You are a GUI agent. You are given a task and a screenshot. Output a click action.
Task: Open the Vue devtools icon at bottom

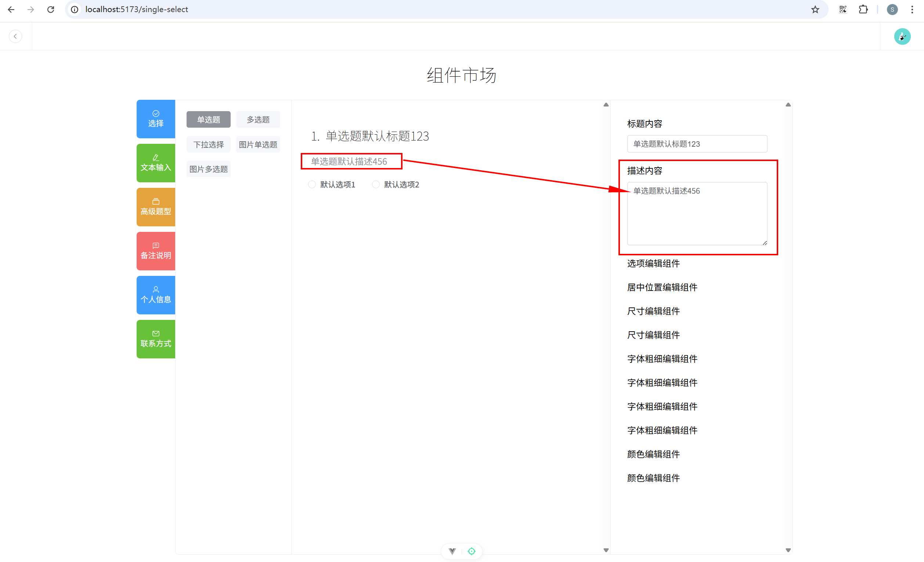[452, 551]
